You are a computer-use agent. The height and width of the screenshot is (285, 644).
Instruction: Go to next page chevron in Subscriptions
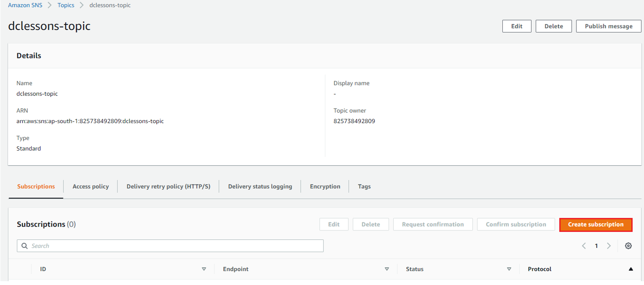[x=609, y=246]
